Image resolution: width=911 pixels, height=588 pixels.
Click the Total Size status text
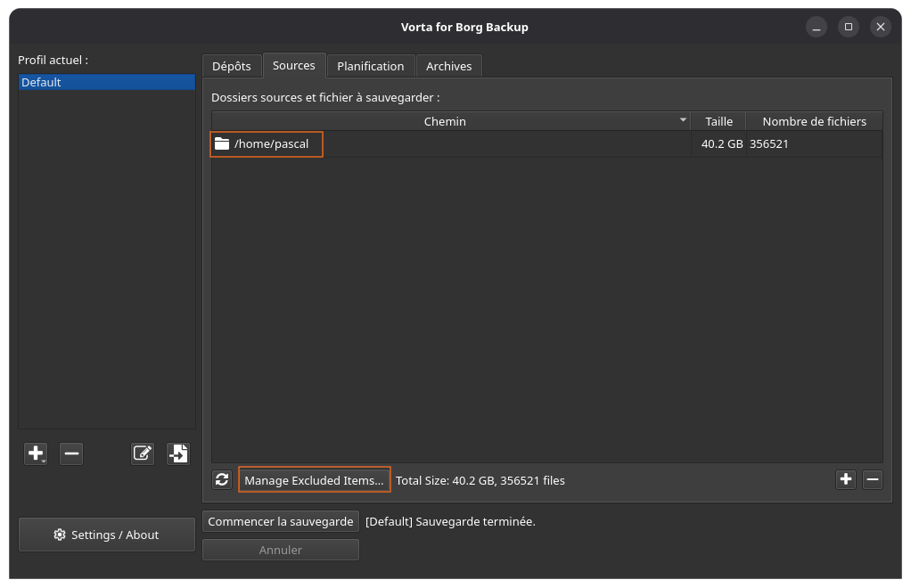(480, 480)
